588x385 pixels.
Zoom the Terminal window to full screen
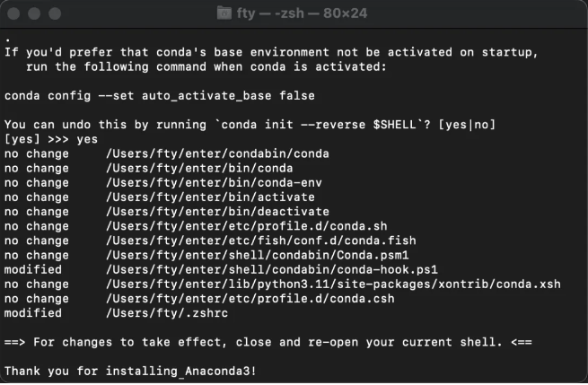click(x=55, y=13)
